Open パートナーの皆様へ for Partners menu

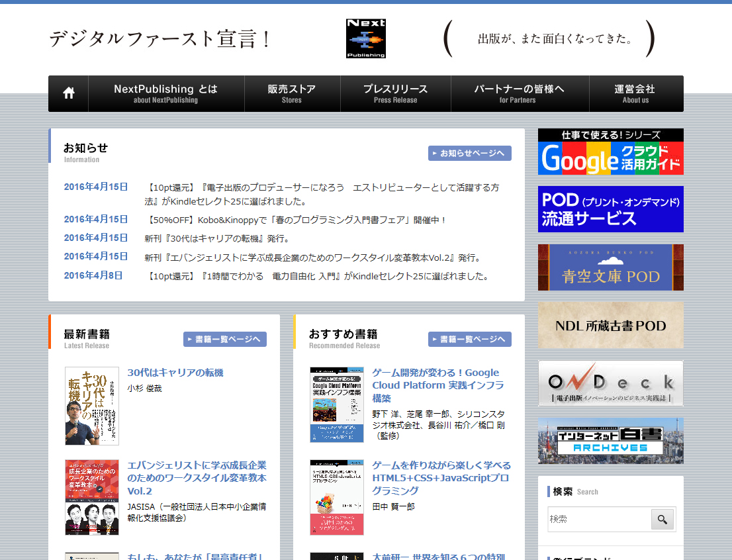[519, 93]
